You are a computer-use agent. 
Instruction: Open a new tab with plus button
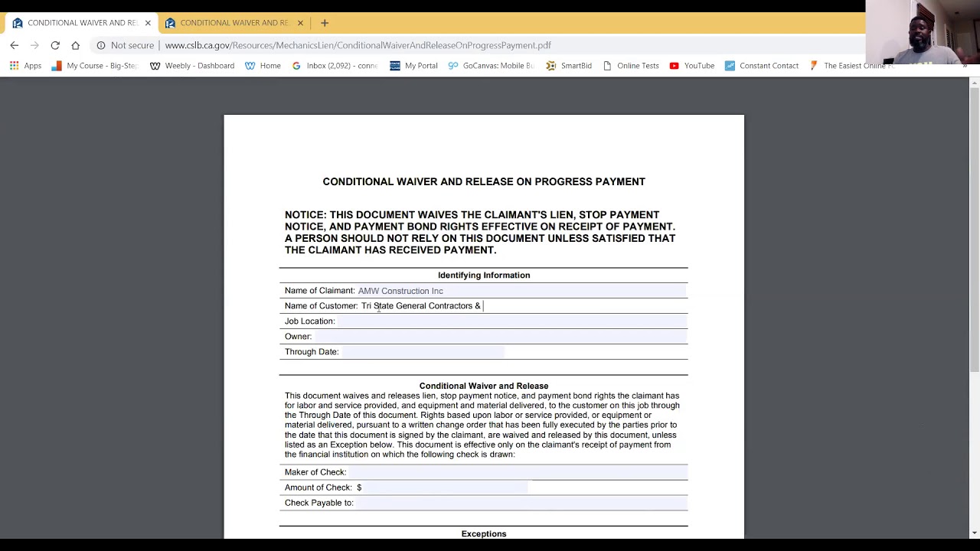click(x=325, y=23)
